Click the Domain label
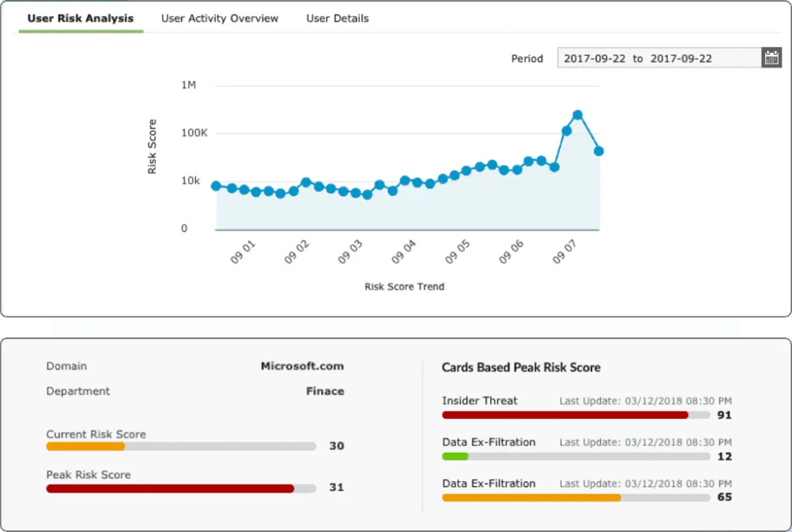The height and width of the screenshot is (532, 792). [66, 366]
